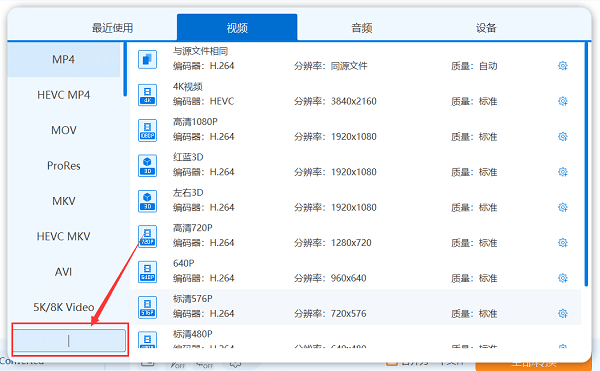Screen dimensions: 600x371
Task: Open settings gear for 与源文件相同 preset
Action: click(562, 66)
